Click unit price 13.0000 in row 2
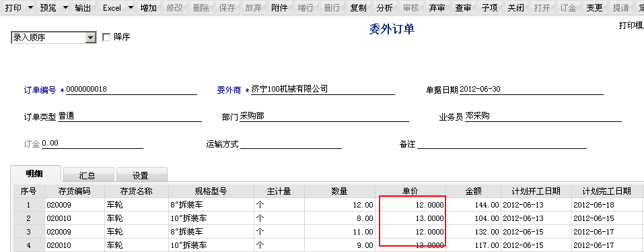This screenshot has width=644, height=252. (x=410, y=218)
